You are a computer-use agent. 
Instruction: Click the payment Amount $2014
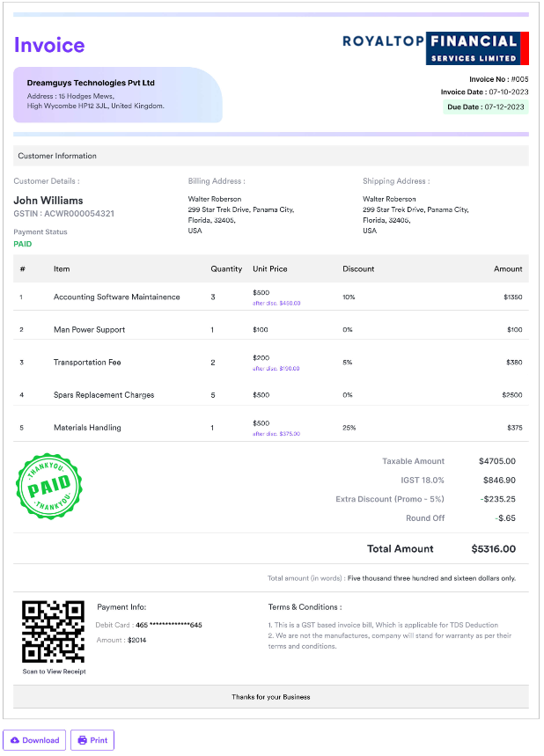(136, 641)
